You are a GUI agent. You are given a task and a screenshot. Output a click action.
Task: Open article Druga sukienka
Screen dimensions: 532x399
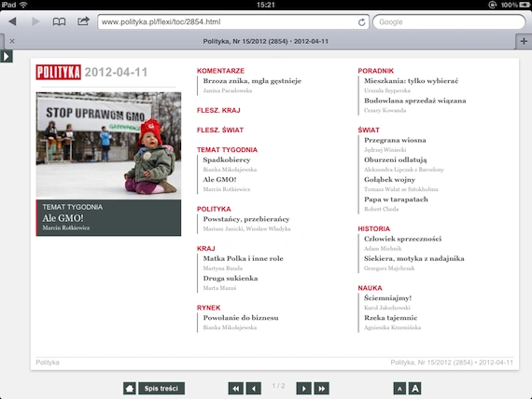231,279
